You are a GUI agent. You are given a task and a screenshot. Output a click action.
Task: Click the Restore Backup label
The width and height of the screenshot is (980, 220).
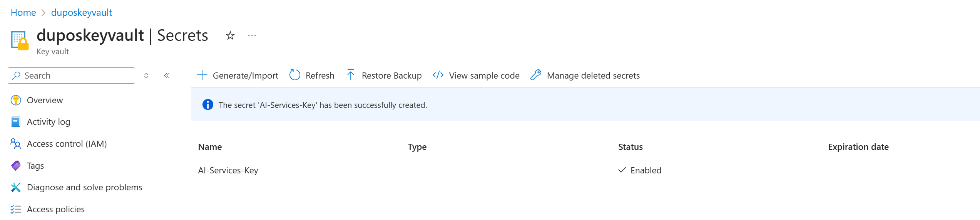tap(391, 76)
